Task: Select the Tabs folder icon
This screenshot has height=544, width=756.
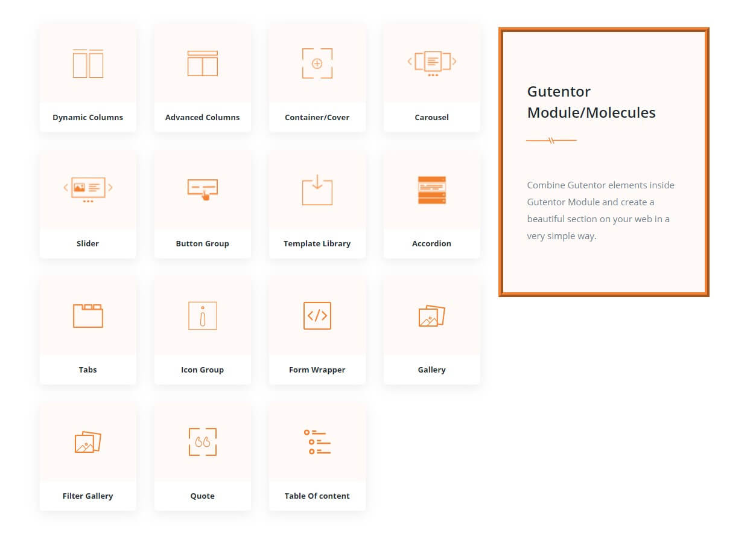Action: [88, 316]
